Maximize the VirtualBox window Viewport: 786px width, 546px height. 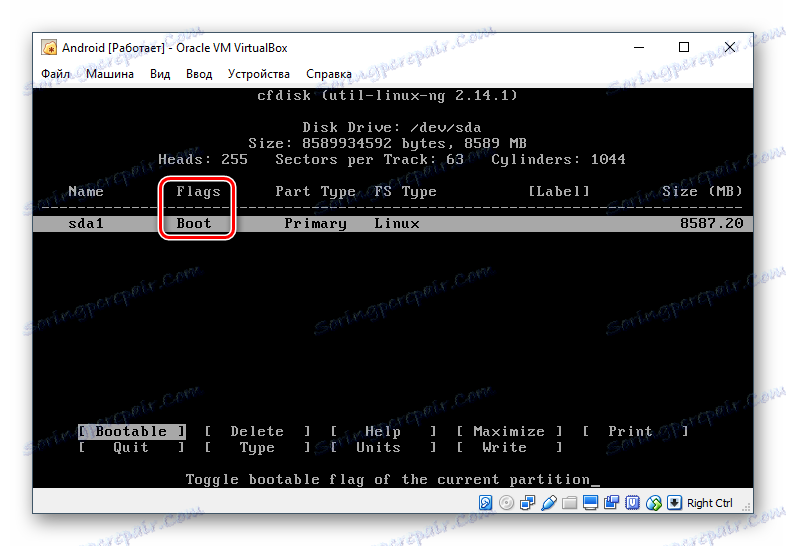click(684, 47)
